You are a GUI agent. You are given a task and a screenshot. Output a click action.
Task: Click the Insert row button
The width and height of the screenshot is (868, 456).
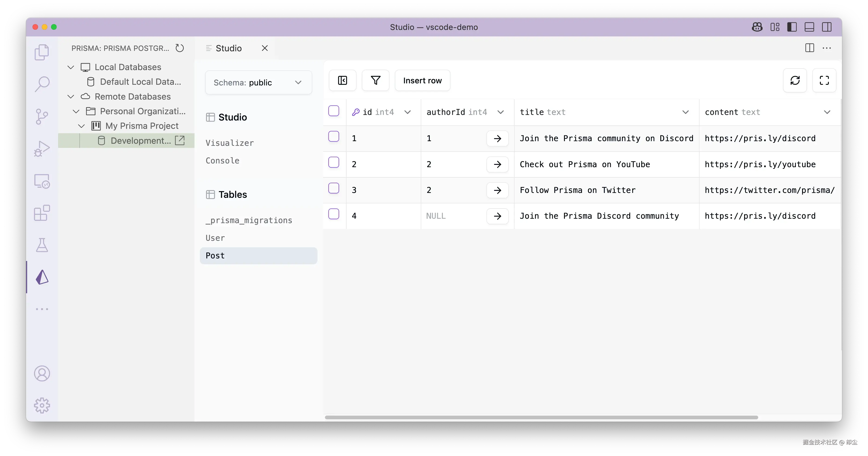coord(422,81)
